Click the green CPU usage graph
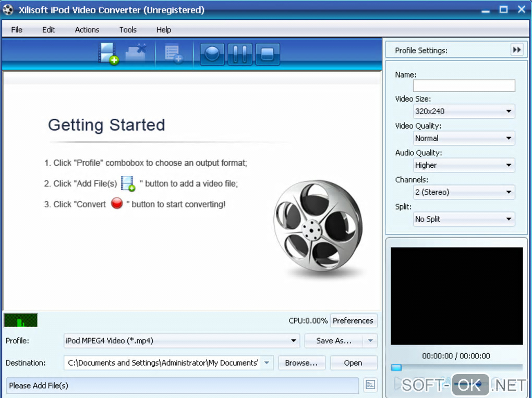Screen dimensions: 532x398 coord(21,320)
